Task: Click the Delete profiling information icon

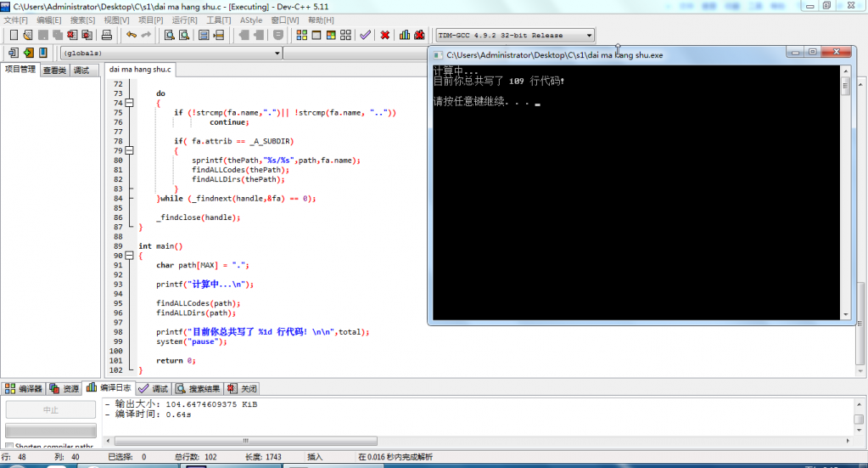Action: point(420,35)
